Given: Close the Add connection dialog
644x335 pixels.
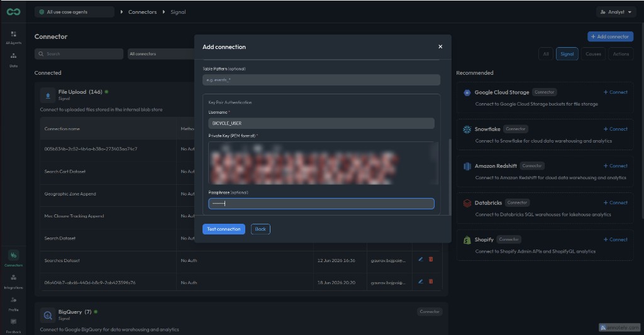Looking at the screenshot, I should click(x=440, y=47).
